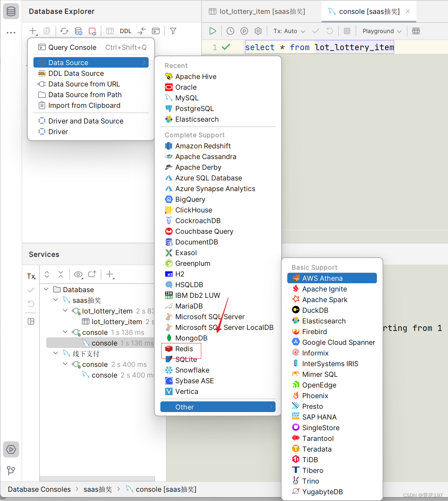Image resolution: width=448 pixels, height=501 pixels.
Task: Select Google Cloud Spanner entry
Action: click(x=332, y=342)
